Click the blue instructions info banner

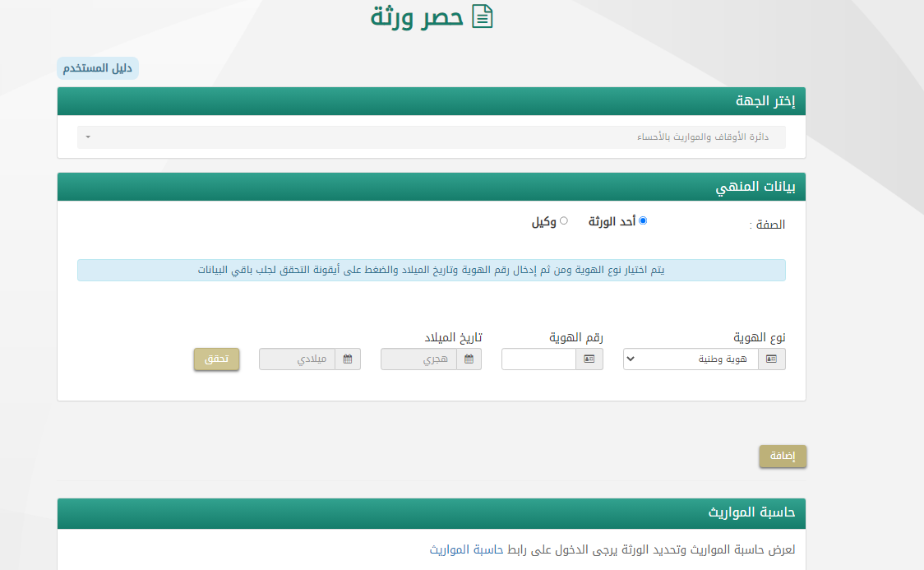click(431, 270)
